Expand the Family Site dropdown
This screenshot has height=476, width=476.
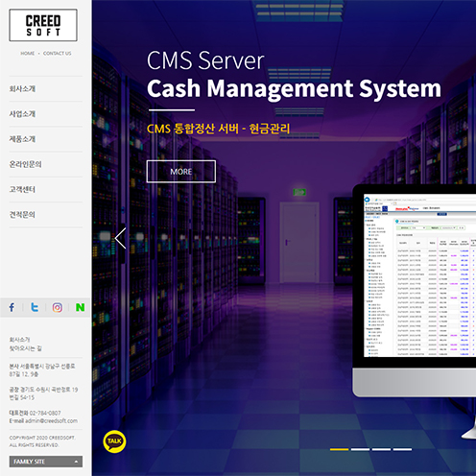click(46, 462)
